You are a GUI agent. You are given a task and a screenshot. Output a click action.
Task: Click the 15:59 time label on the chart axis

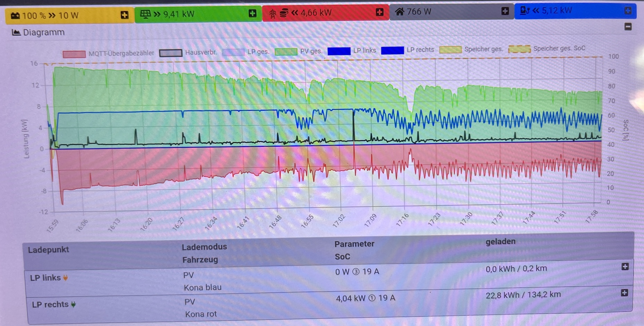pos(53,226)
